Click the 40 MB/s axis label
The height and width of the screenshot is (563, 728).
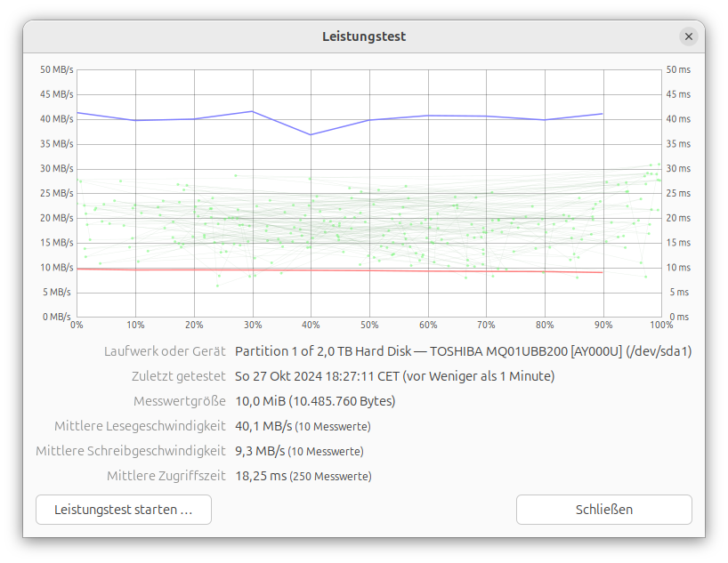tap(57, 119)
